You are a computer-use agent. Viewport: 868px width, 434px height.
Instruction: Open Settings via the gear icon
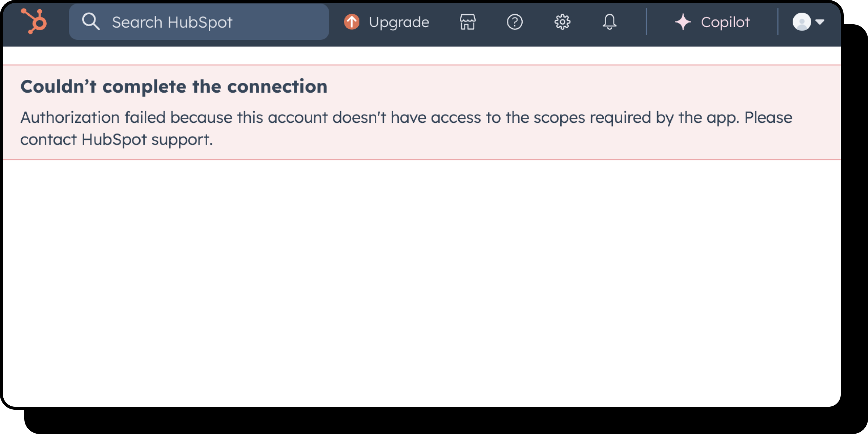click(562, 22)
